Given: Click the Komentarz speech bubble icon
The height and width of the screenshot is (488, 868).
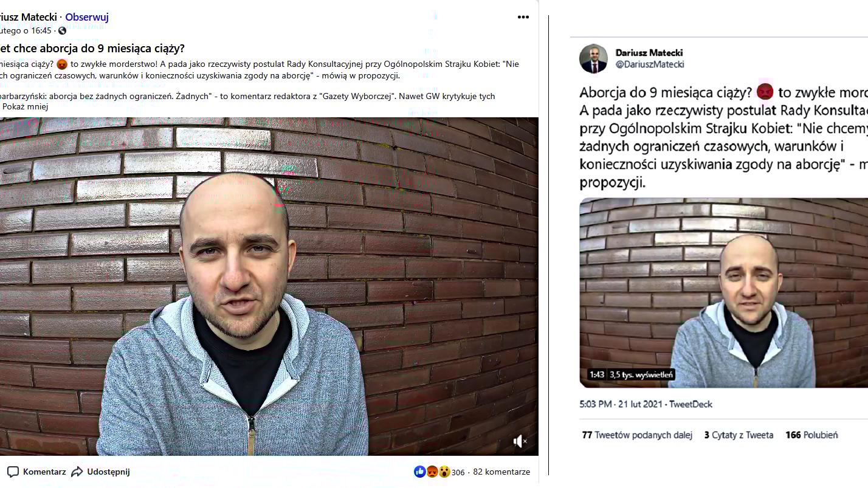Looking at the screenshot, I should [13, 472].
